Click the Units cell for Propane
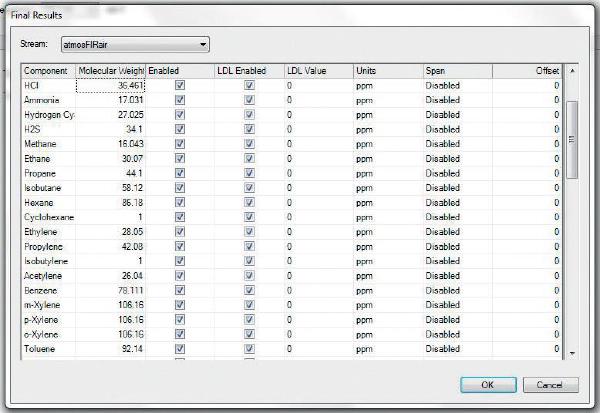600x413 pixels. tap(385, 173)
